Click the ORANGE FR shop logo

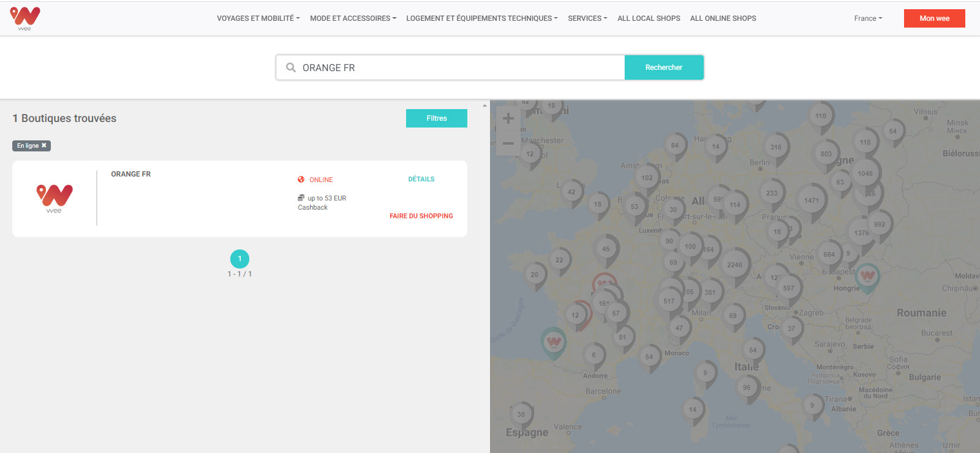tap(55, 199)
